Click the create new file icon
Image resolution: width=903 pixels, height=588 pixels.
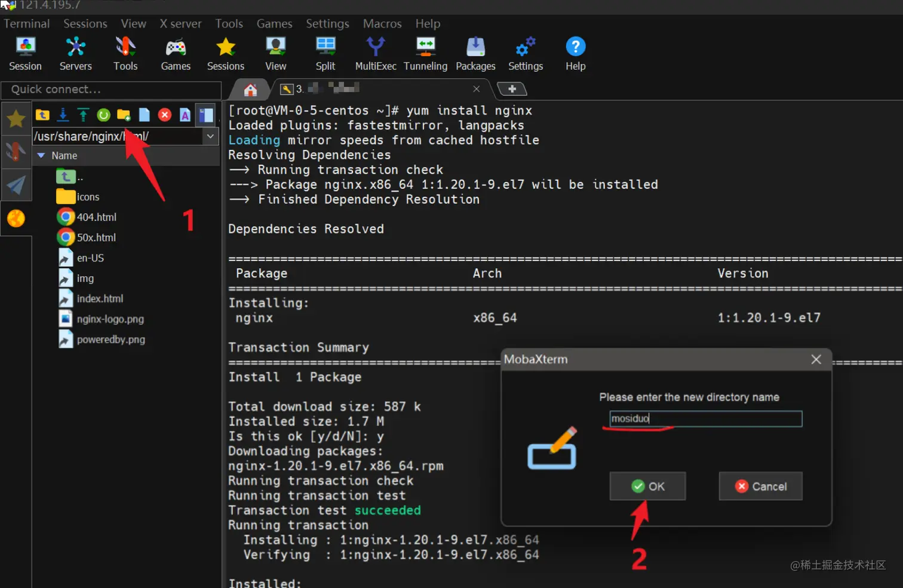144,115
